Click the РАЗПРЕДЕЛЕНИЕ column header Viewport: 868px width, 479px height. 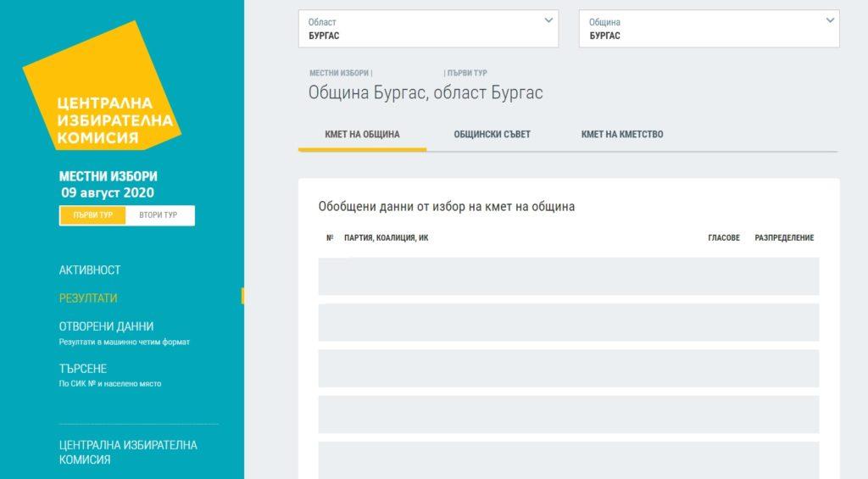click(784, 238)
